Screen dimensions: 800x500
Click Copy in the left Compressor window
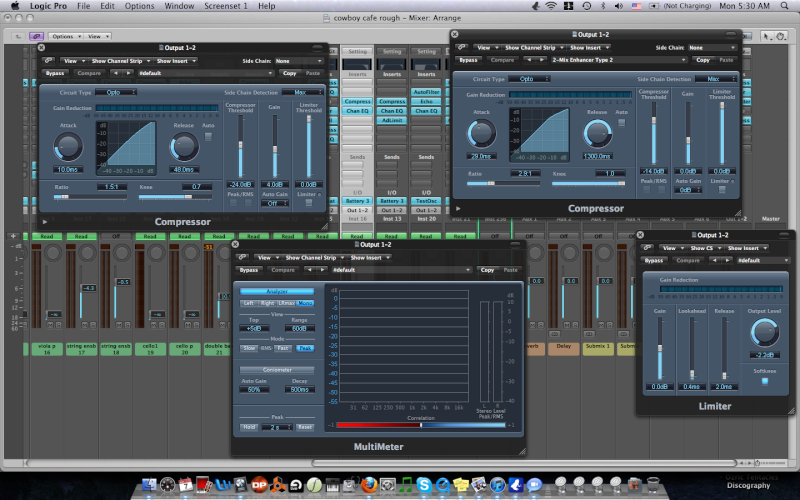pyautogui.click(x=289, y=73)
